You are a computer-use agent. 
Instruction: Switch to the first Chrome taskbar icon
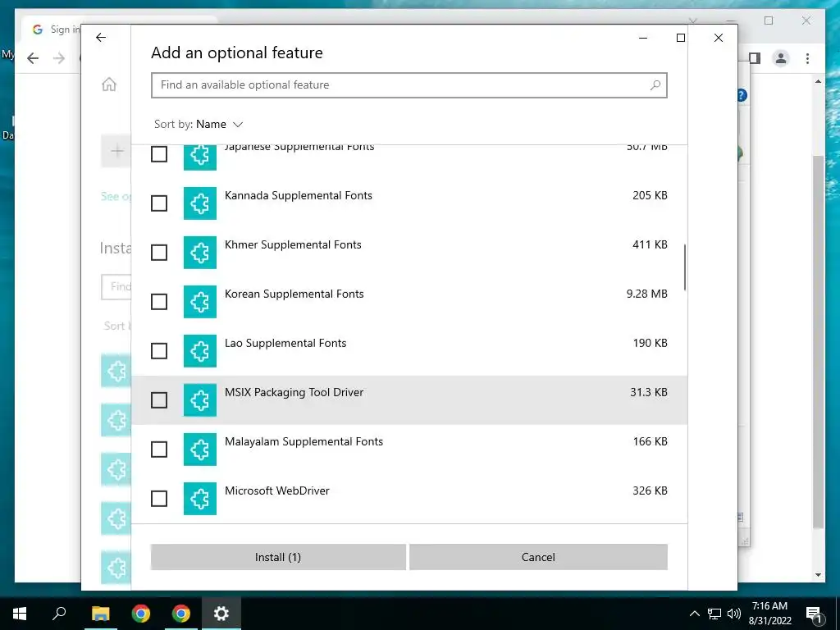pos(141,614)
